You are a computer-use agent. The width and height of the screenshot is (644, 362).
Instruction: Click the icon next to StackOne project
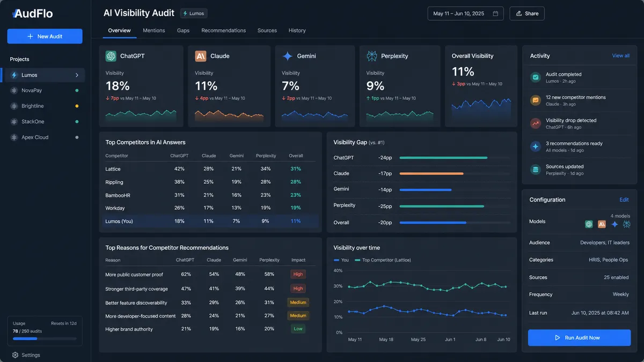pyautogui.click(x=14, y=122)
